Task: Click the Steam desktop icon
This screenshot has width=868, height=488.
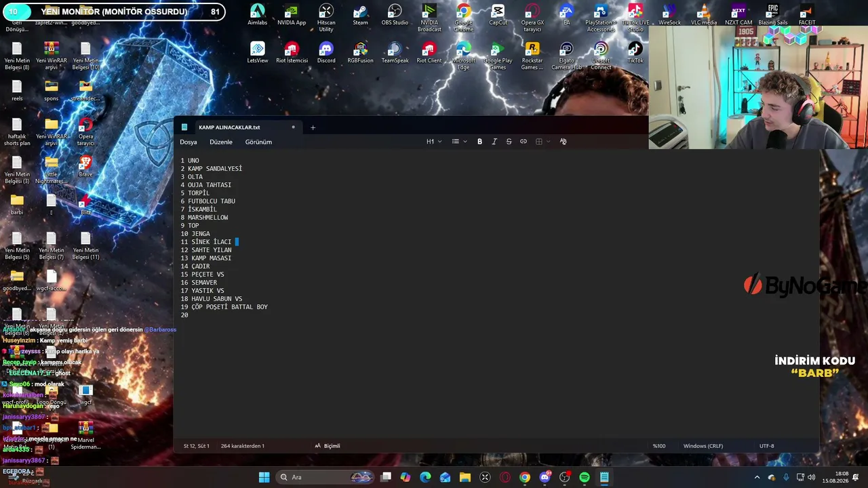Action: (361, 15)
